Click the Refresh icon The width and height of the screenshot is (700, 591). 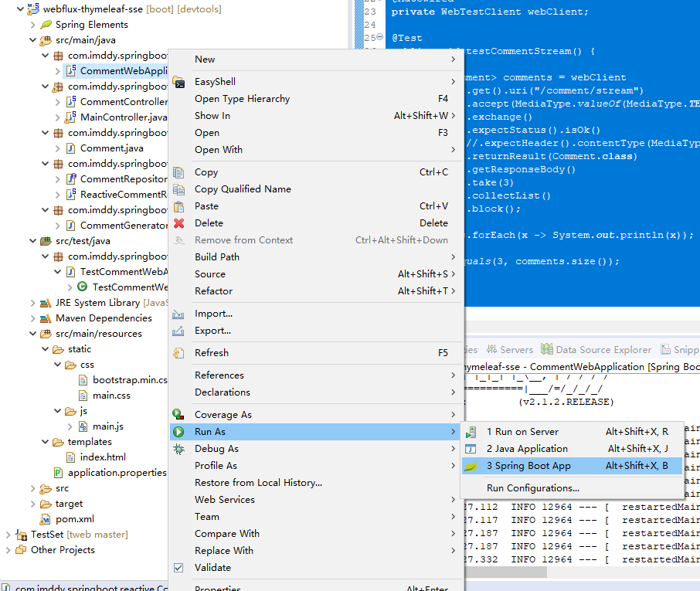178,353
